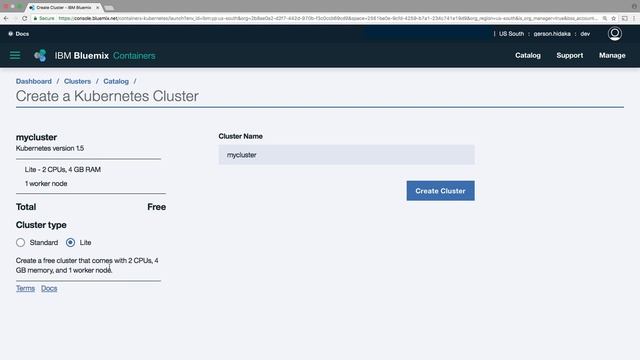Open the Chrome three-dot menu
Viewport: 640px width, 360px height.
(x=634, y=18)
